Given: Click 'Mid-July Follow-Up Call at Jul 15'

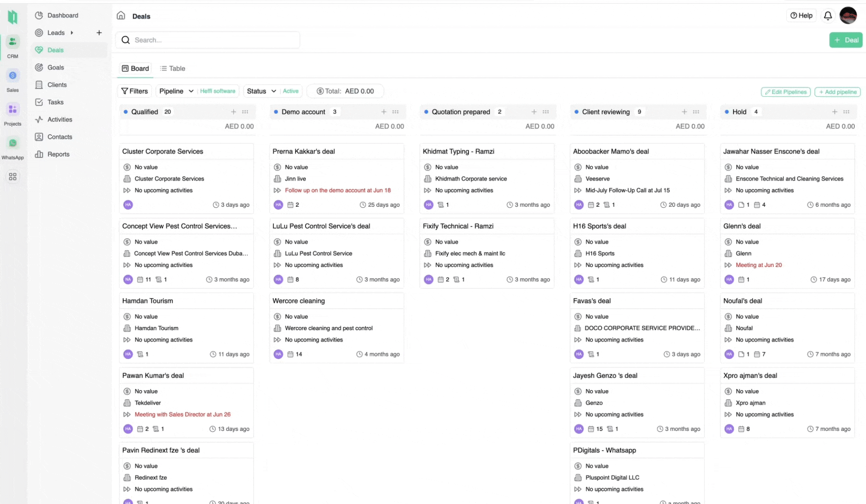Looking at the screenshot, I should (x=628, y=190).
